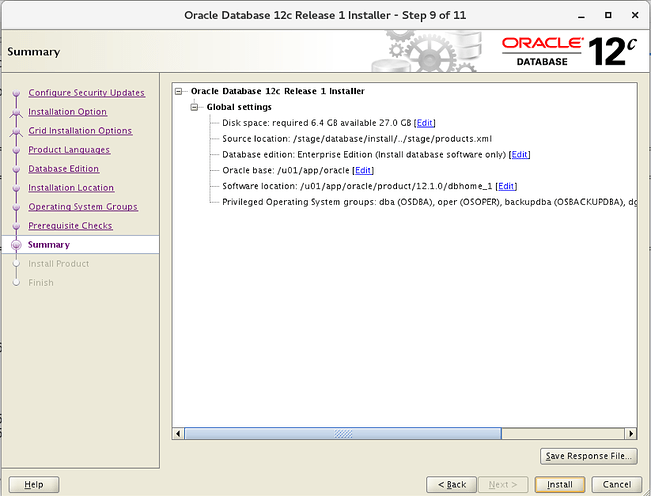Edit the Software location path
Image resolution: width=651 pixels, height=496 pixels.
[x=506, y=186]
